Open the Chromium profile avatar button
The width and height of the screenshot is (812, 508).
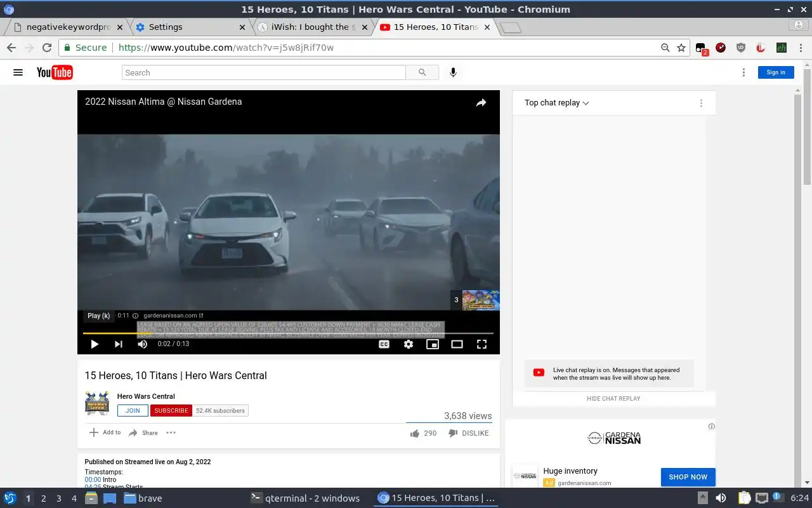tap(799, 25)
